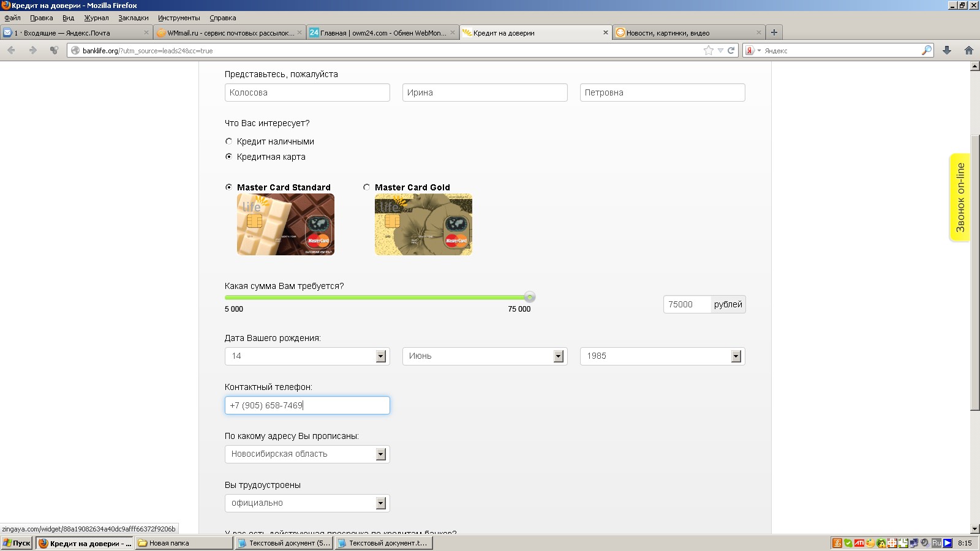Open the Журнал menu

tap(96, 18)
